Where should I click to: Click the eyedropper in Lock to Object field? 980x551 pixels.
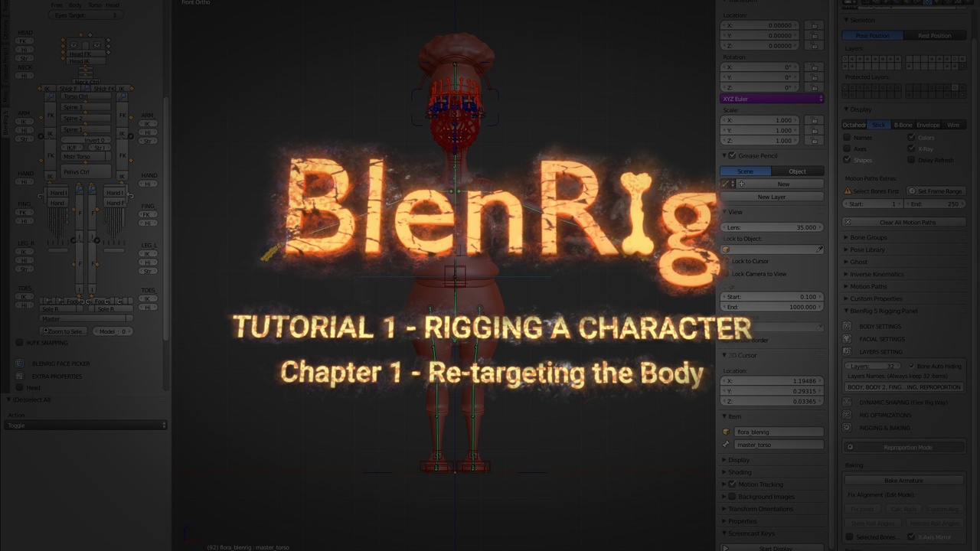819,249
